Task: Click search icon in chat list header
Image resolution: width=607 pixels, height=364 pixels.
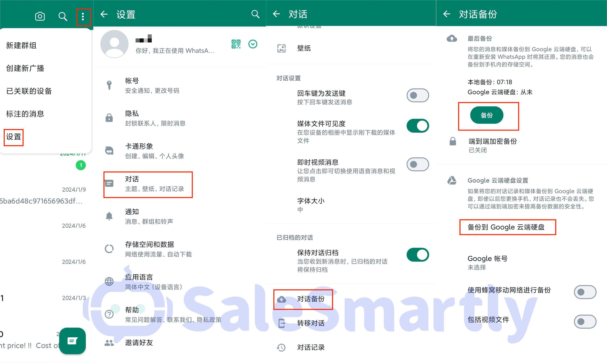Action: [x=63, y=16]
